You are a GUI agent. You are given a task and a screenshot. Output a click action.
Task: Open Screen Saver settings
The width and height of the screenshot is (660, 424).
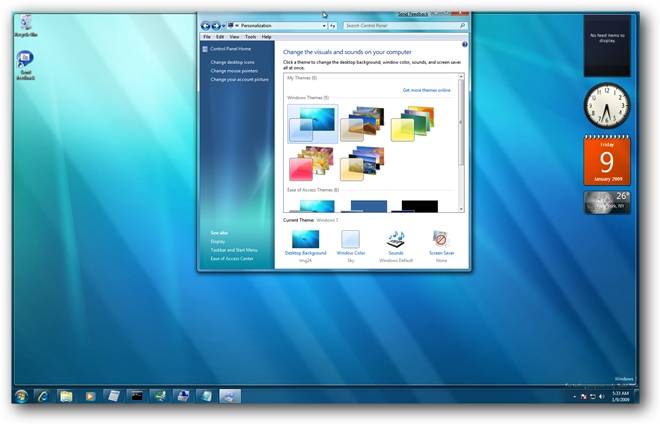(442, 246)
